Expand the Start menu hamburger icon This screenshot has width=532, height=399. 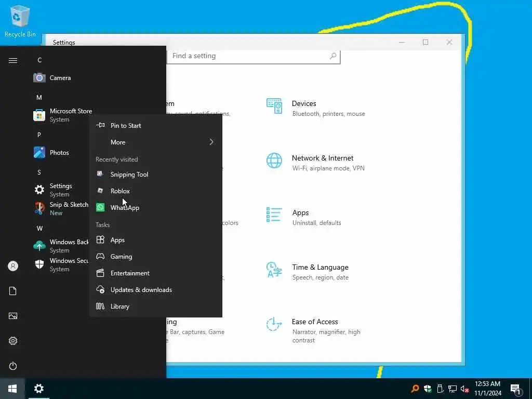point(13,60)
